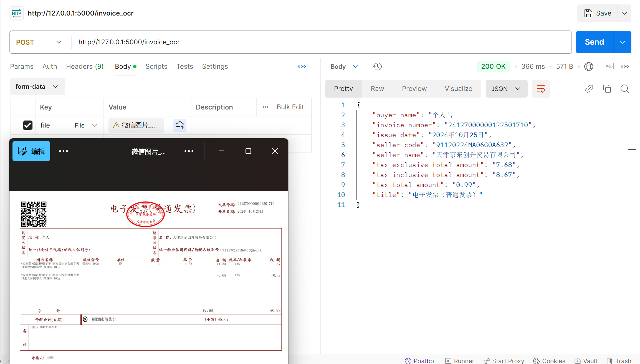Click the Save button

(598, 13)
